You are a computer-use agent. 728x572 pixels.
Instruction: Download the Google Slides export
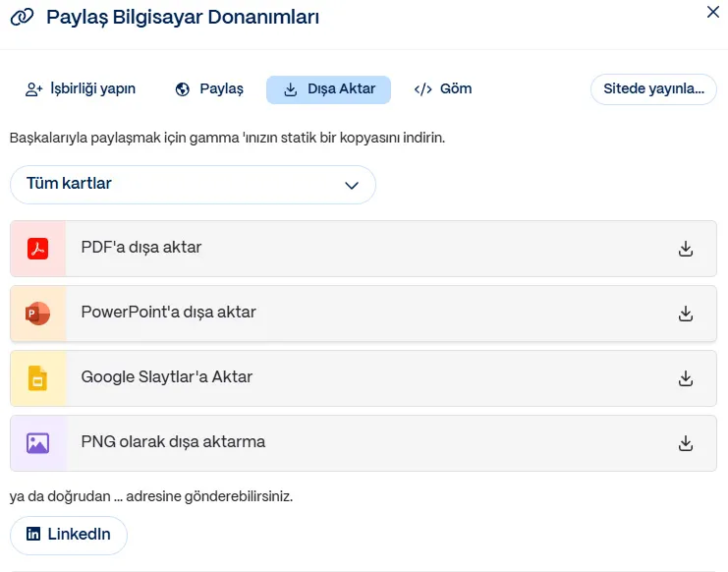[686, 378]
